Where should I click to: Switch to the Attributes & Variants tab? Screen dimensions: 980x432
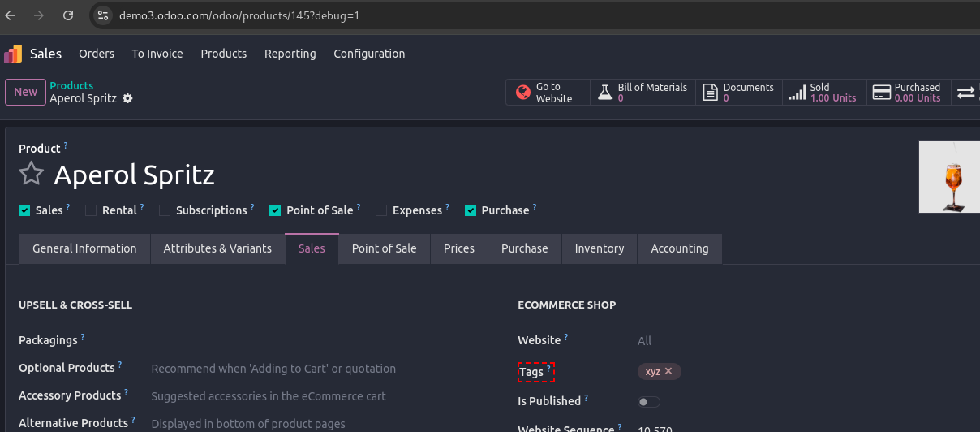coord(217,248)
